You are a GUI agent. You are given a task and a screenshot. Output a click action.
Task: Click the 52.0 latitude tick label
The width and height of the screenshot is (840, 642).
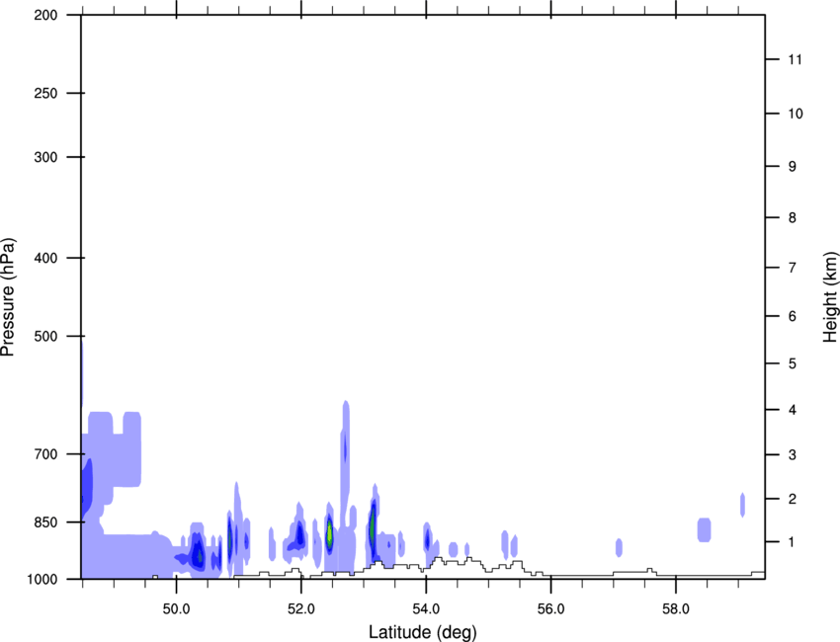(x=301, y=609)
